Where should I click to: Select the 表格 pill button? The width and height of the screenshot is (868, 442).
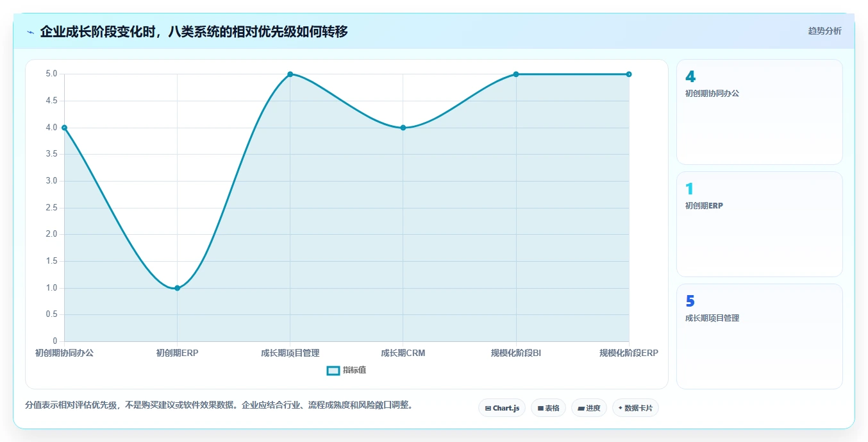(548, 408)
